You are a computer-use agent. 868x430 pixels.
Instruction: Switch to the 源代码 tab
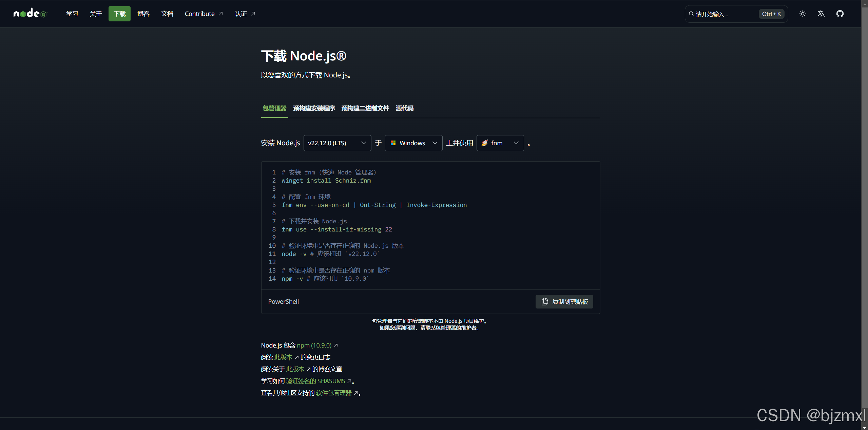[x=404, y=108]
